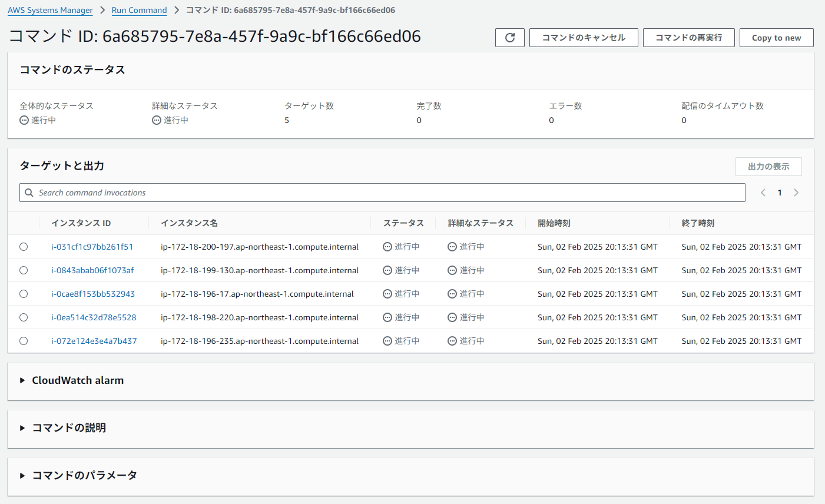This screenshot has height=504, width=825.
Task: Click detailed status icon for i-072e124e3e4a7b437
Action: click(x=452, y=341)
